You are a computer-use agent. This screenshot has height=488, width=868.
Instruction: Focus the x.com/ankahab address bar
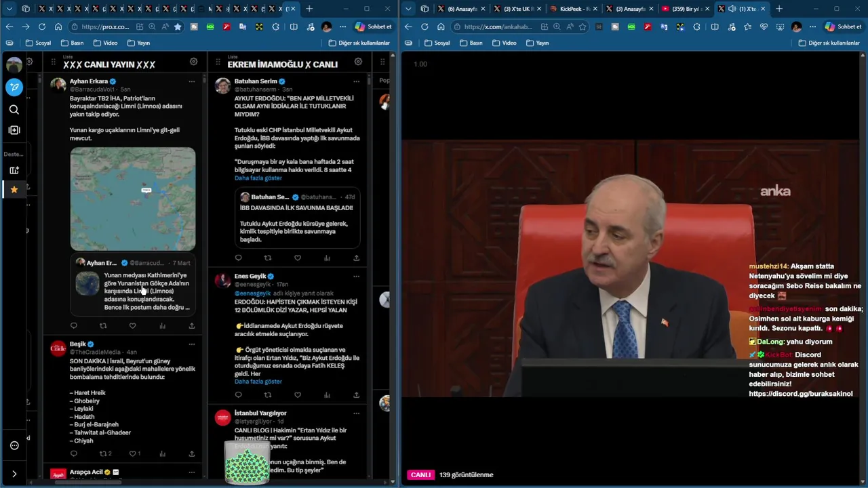tap(497, 26)
